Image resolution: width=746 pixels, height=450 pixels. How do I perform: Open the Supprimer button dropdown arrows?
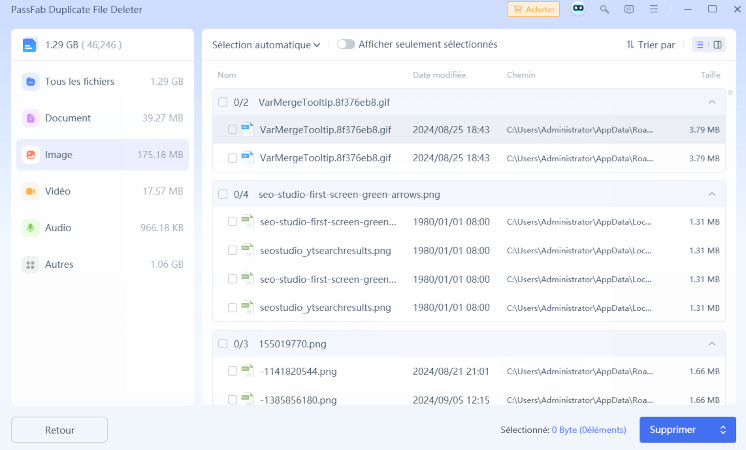tap(722, 430)
